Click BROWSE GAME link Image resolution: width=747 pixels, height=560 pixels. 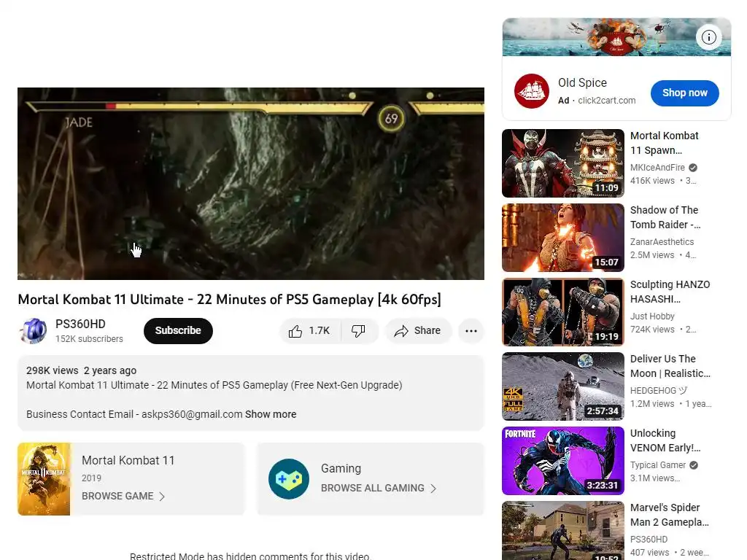pyautogui.click(x=117, y=496)
